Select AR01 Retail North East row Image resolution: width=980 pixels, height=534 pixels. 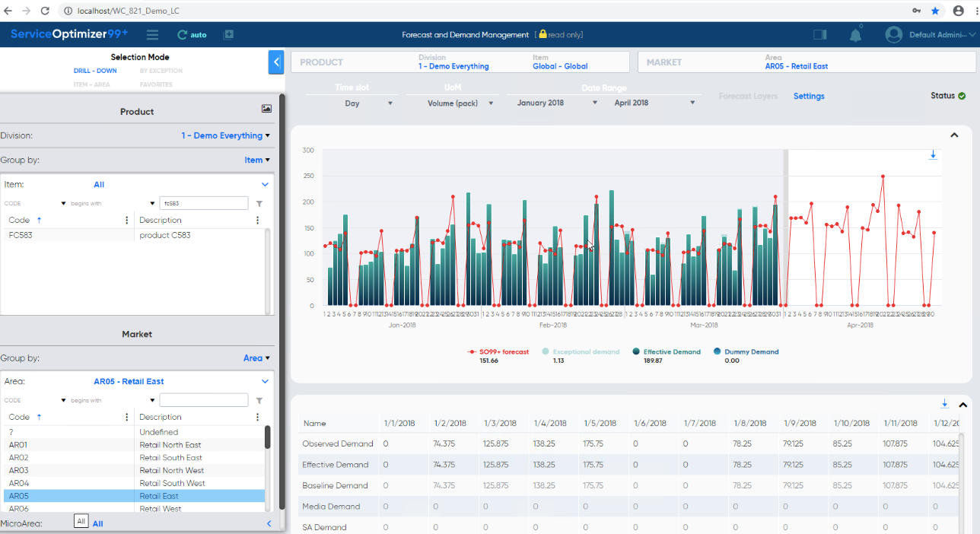(133, 445)
